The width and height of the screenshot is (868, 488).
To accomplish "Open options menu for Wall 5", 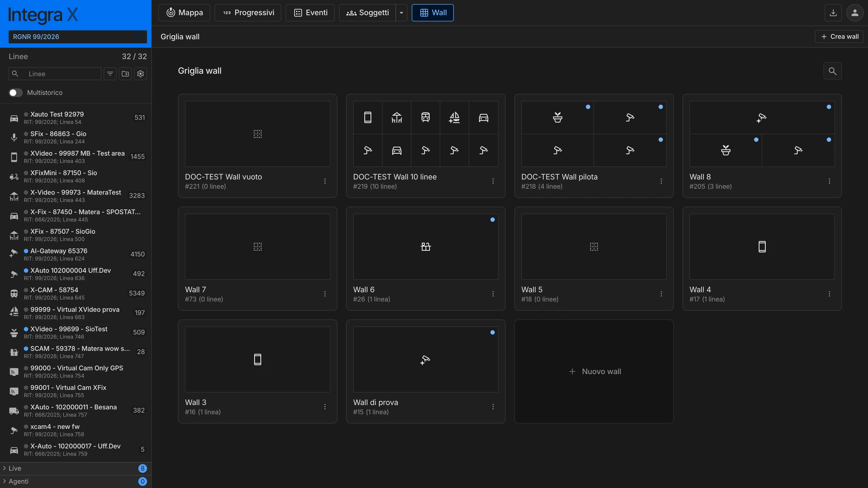I will [x=661, y=294].
